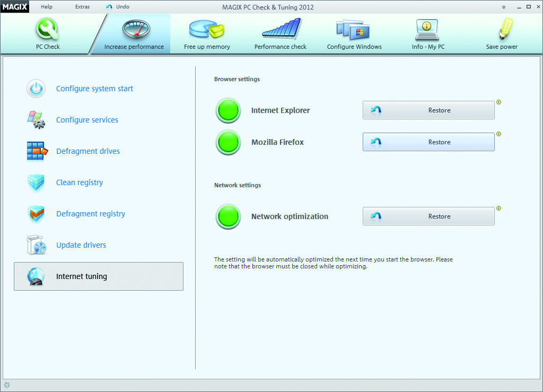Open the Free up memory pie icon
Viewport: 543px width, 392px height.
click(x=207, y=29)
